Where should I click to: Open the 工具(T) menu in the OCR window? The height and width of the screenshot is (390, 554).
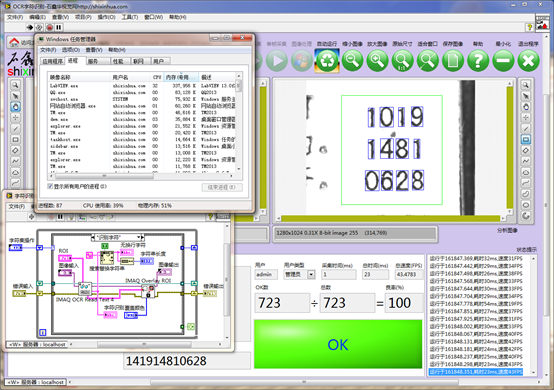click(130, 17)
